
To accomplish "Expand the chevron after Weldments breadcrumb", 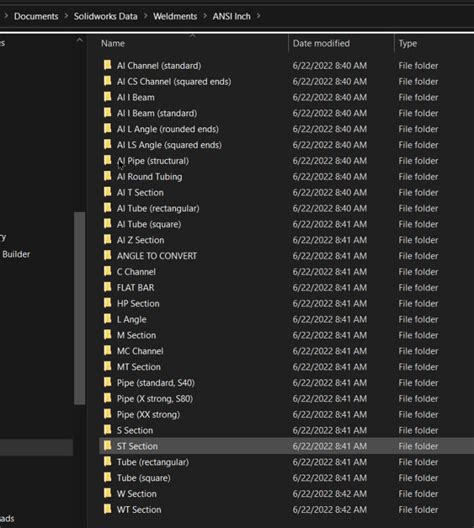I will pyautogui.click(x=205, y=16).
